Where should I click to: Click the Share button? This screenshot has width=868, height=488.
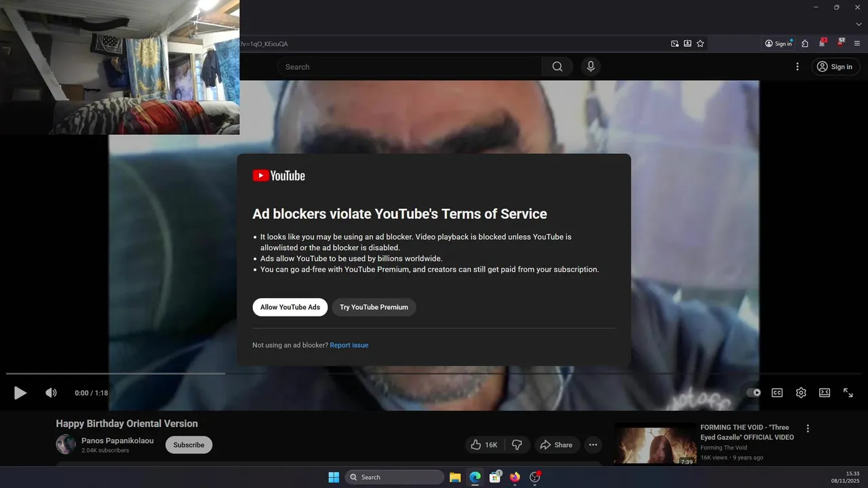(556, 445)
